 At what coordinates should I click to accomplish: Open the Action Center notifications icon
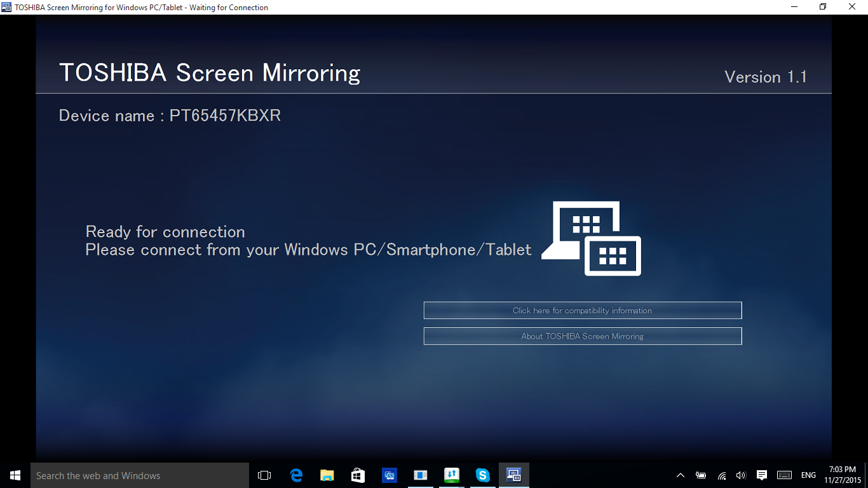[x=762, y=475]
